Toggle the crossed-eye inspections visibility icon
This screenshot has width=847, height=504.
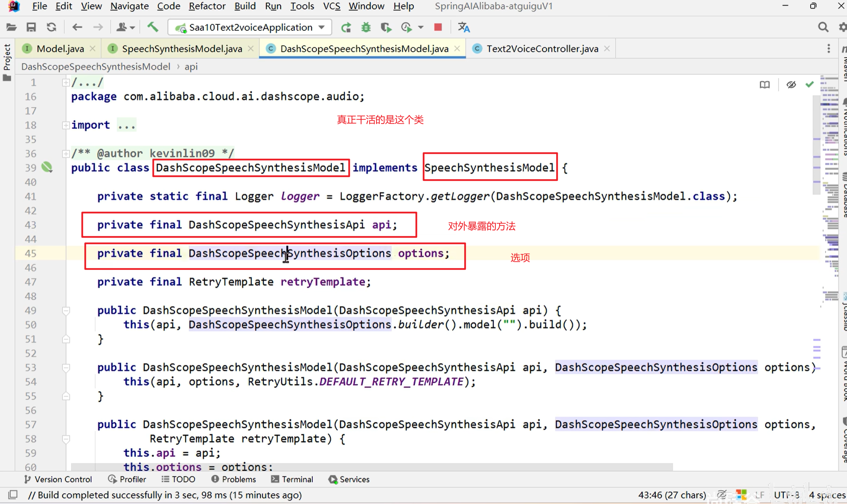791,85
